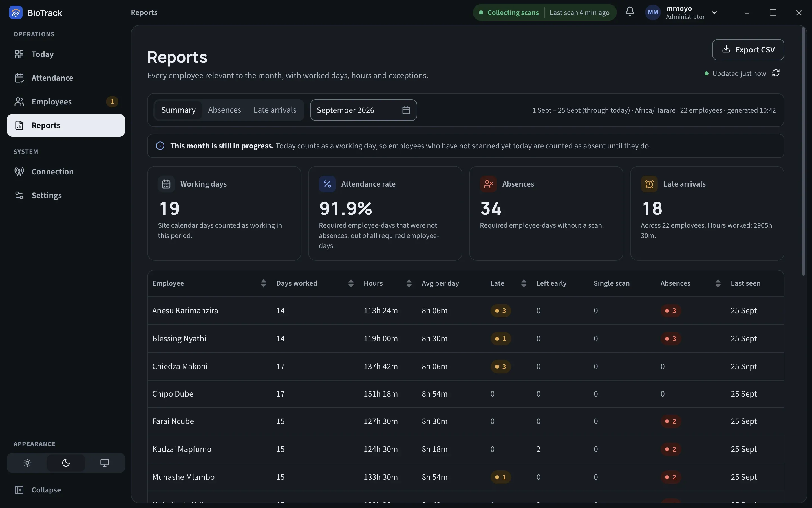Open Reports in the sidebar
This screenshot has width=812, height=508.
click(x=66, y=125)
